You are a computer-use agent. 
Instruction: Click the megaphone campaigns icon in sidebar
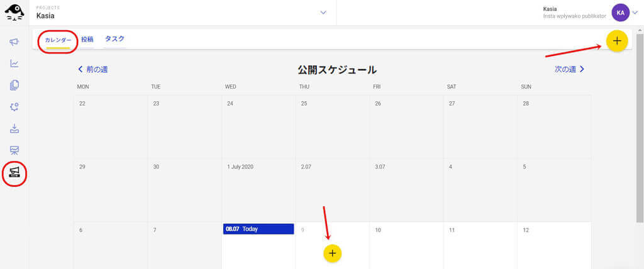tap(14, 41)
